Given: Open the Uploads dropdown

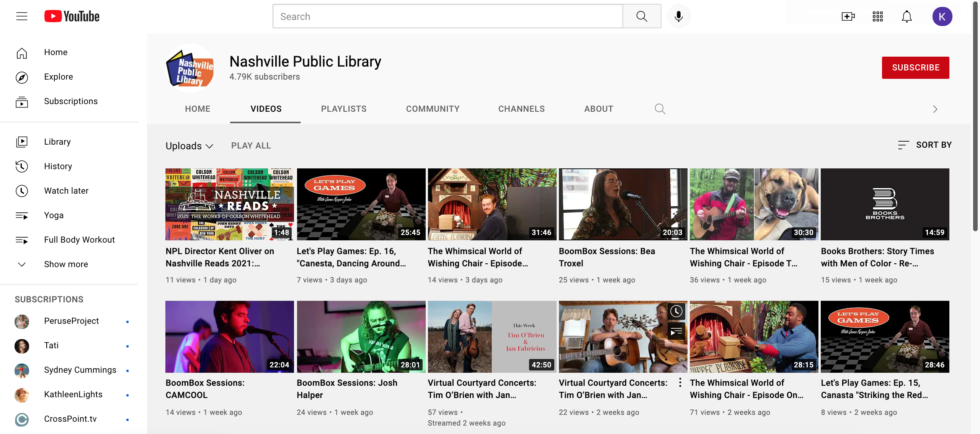Looking at the screenshot, I should [x=189, y=146].
